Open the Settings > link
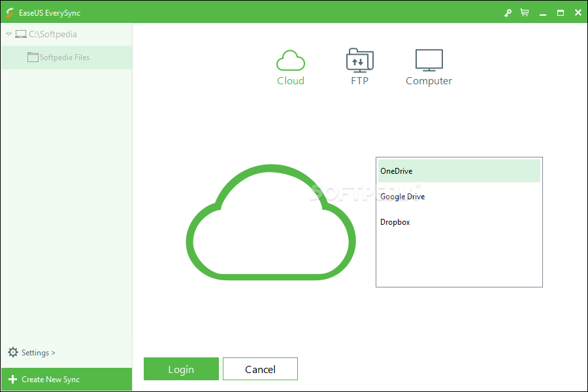The width and height of the screenshot is (588, 392). point(39,353)
